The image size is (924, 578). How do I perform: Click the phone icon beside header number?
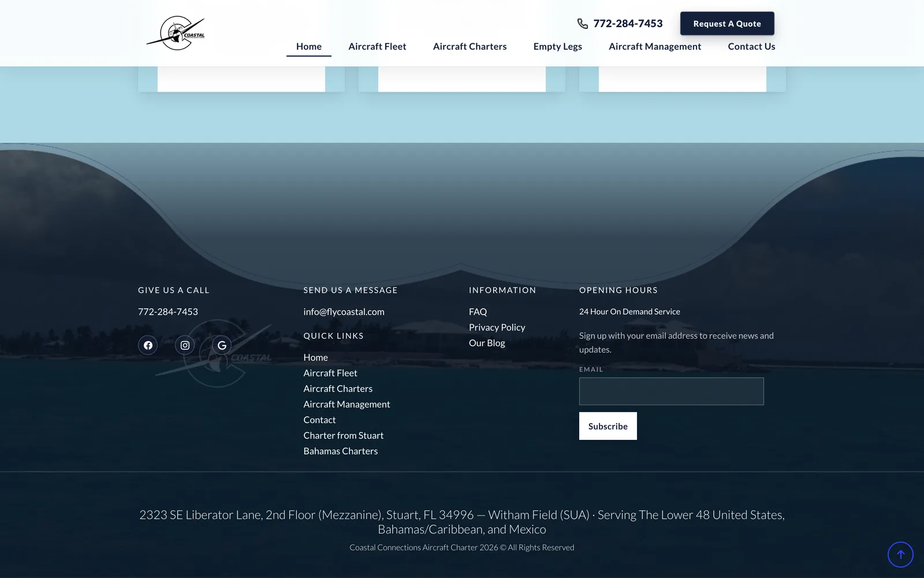click(583, 24)
